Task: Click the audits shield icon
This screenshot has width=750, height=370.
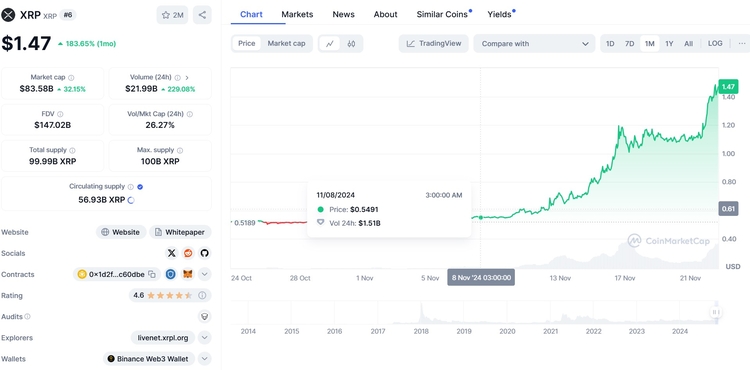Action: tap(205, 316)
